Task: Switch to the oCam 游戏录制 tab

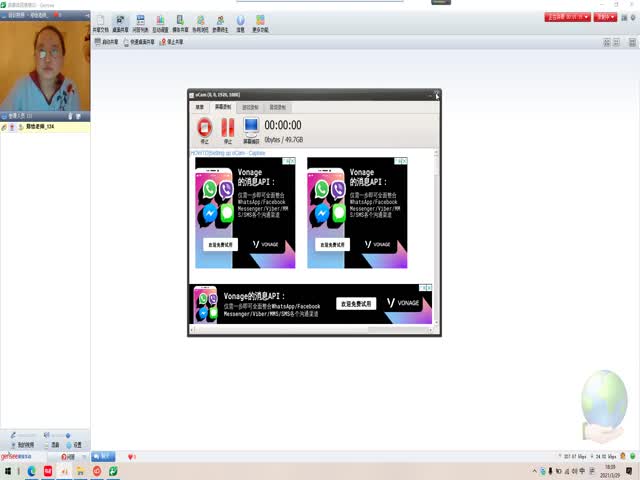Action: [251, 106]
